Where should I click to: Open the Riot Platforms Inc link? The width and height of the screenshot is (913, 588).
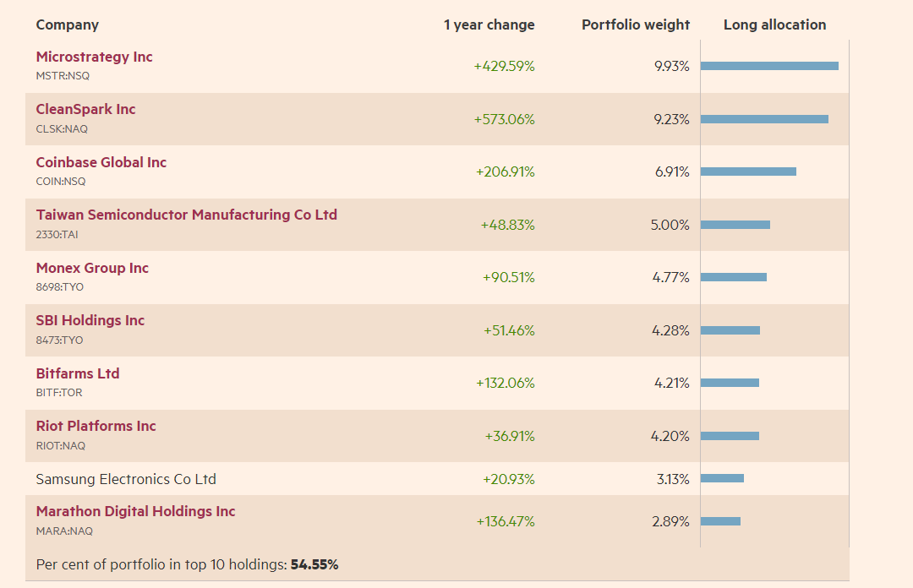(x=96, y=427)
